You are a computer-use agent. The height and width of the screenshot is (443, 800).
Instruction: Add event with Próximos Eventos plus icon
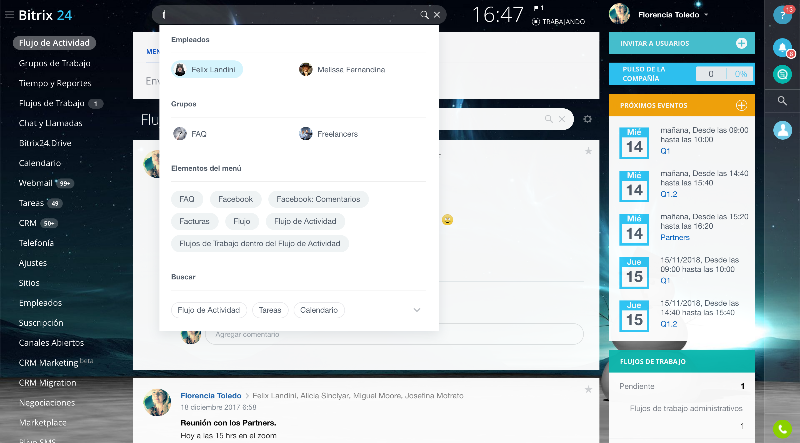point(741,105)
